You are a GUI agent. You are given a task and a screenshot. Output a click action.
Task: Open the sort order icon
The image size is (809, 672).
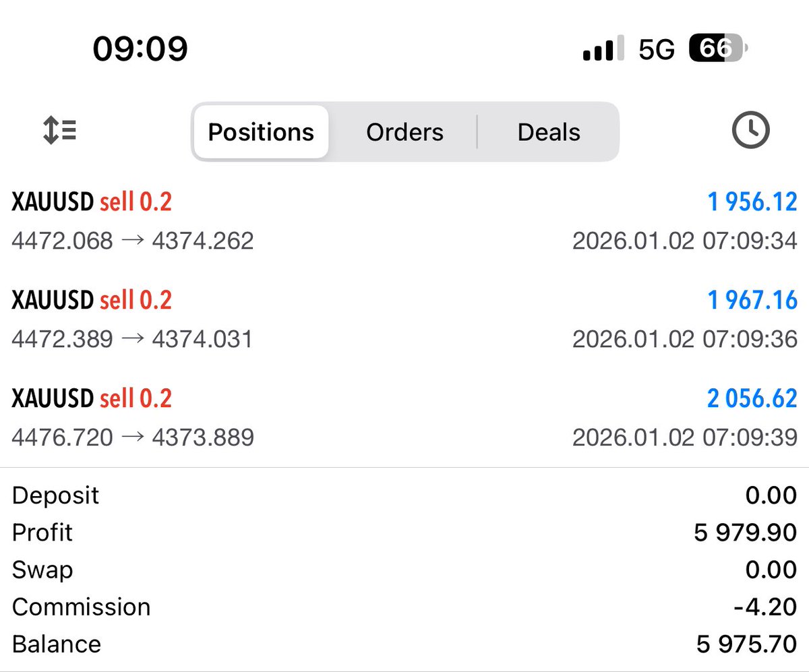click(x=59, y=131)
